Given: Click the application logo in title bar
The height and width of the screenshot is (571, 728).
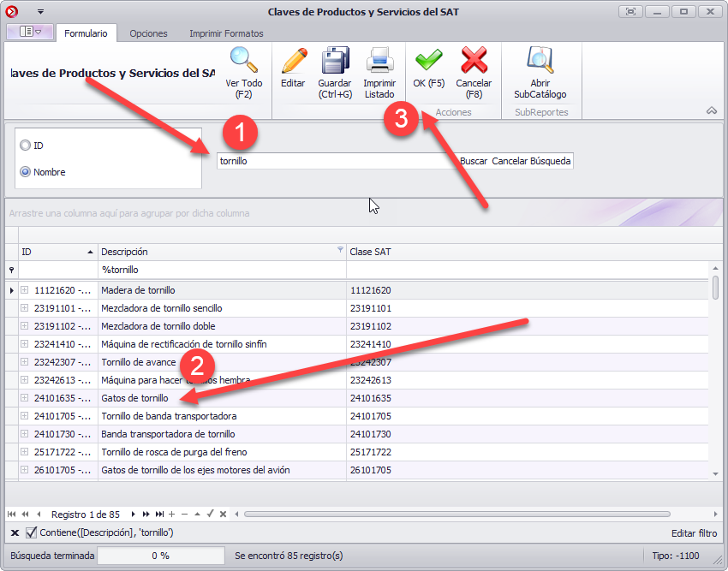Looking at the screenshot, I should point(12,12).
